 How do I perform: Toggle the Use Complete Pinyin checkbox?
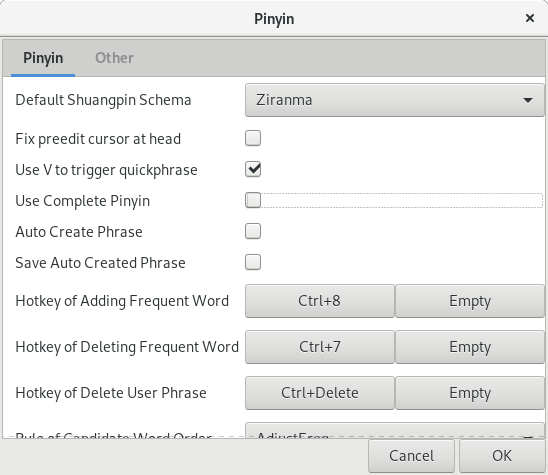253,200
